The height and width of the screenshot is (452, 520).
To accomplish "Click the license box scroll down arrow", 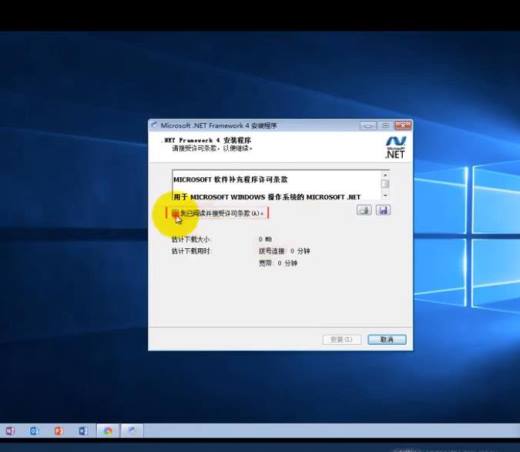I will click(385, 196).
